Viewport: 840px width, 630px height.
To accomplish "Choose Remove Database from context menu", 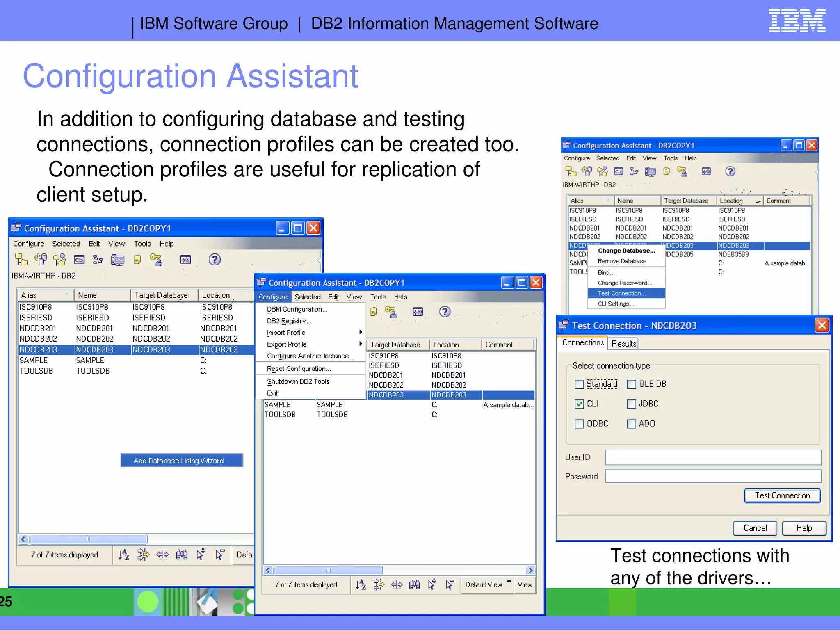I will (x=626, y=261).
